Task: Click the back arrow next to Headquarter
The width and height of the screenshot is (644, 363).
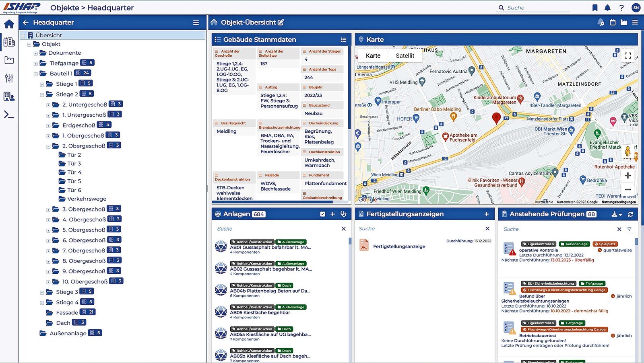Action: (x=26, y=23)
